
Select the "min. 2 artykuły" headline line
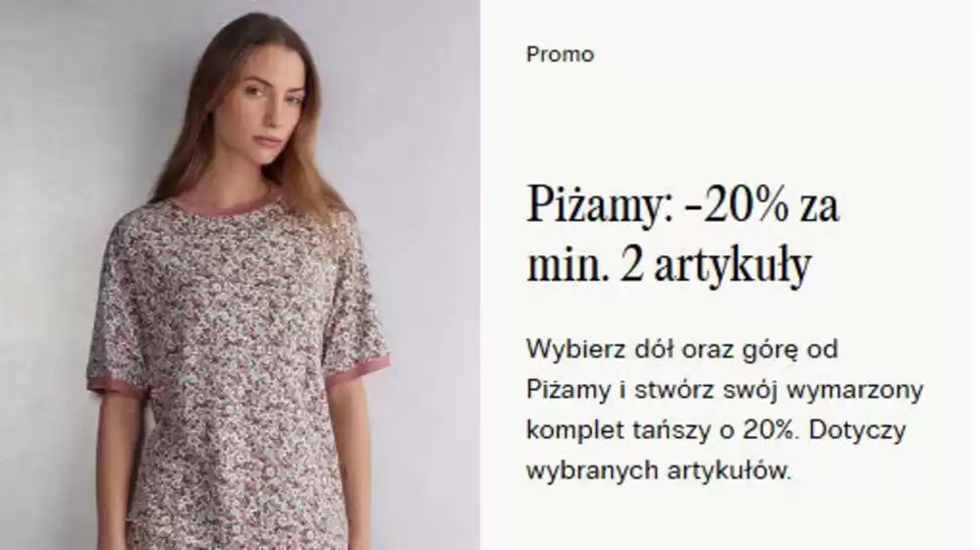click(x=670, y=265)
